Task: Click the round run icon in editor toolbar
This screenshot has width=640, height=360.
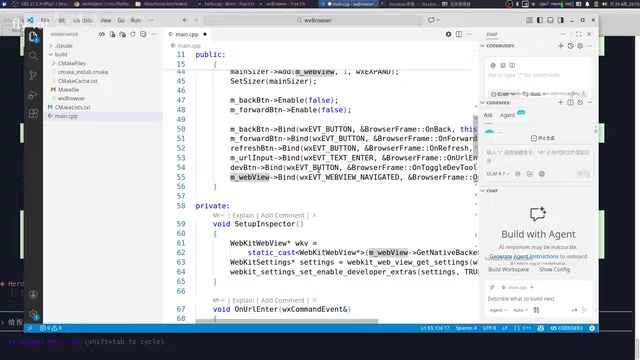Action: 448,34
